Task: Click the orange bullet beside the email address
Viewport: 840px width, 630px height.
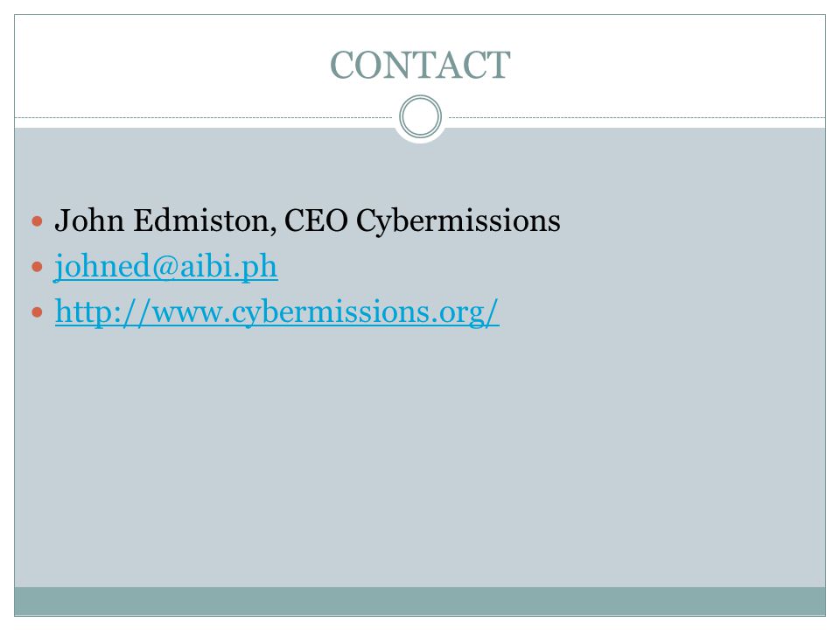Action: 37,266
